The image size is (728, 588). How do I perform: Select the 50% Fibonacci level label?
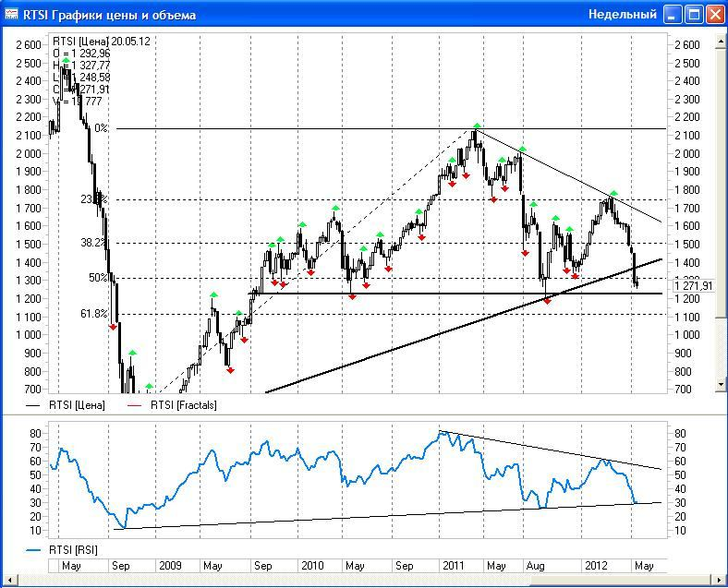pos(97,278)
